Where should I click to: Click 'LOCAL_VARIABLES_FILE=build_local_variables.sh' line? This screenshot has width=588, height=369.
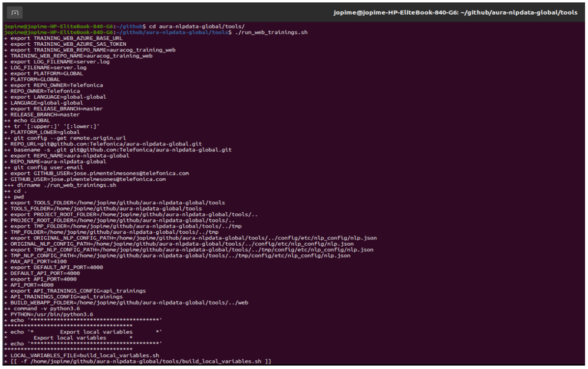point(82,356)
